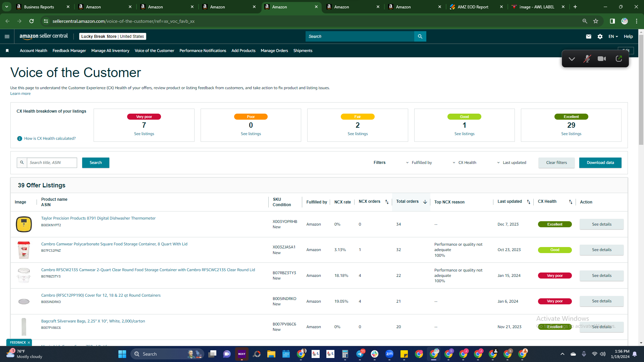The image size is (644, 362).
Task: Click the magnifier button beside the top search bar
Action: click(x=420, y=37)
